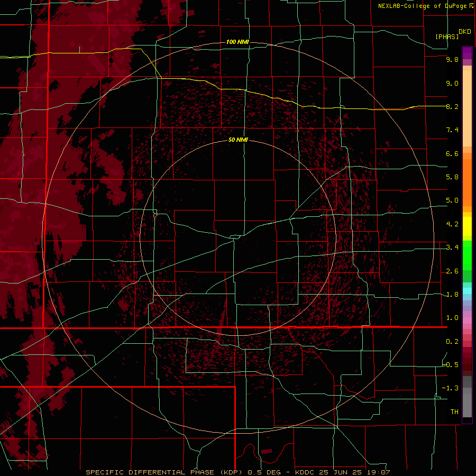Click the -1.3 value on the color scale
Image resolution: width=476 pixels, height=476 pixels.
point(450,388)
